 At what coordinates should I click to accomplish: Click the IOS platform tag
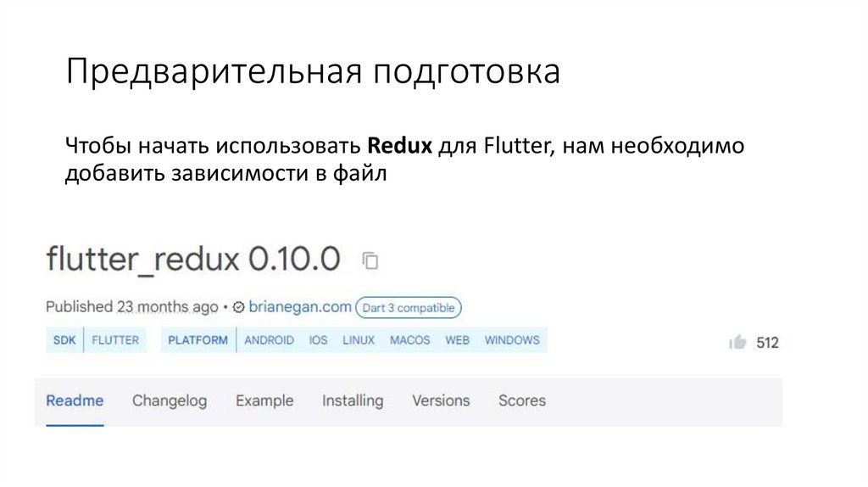coord(318,340)
